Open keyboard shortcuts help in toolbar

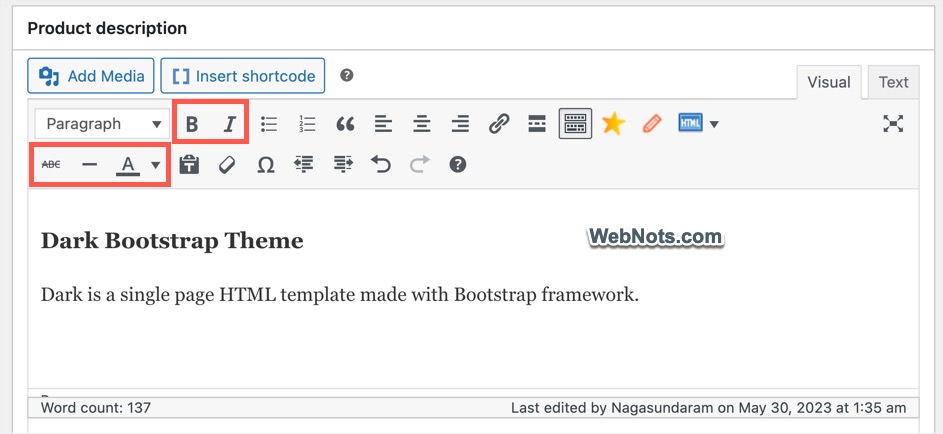coord(458,164)
